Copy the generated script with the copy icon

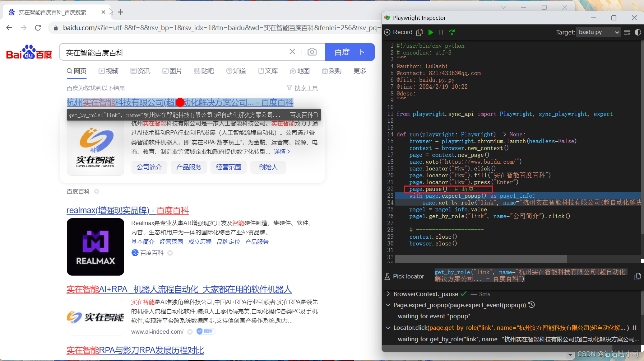[x=420, y=32]
